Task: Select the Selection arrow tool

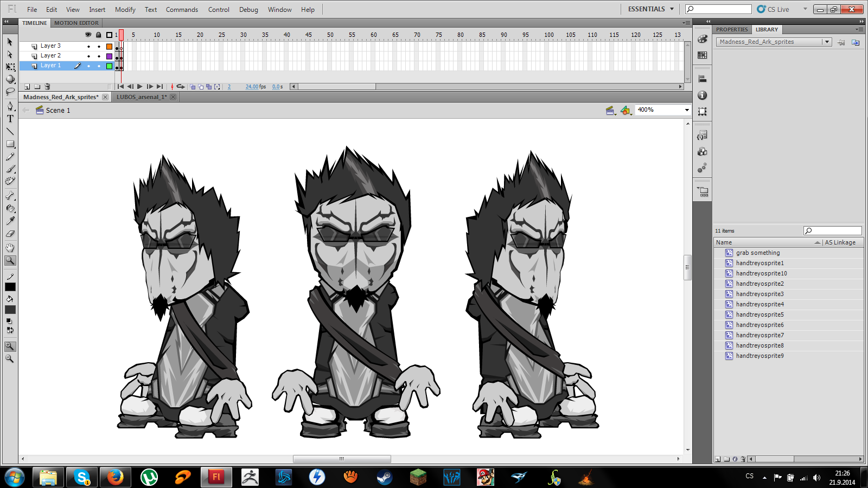Action: point(10,42)
